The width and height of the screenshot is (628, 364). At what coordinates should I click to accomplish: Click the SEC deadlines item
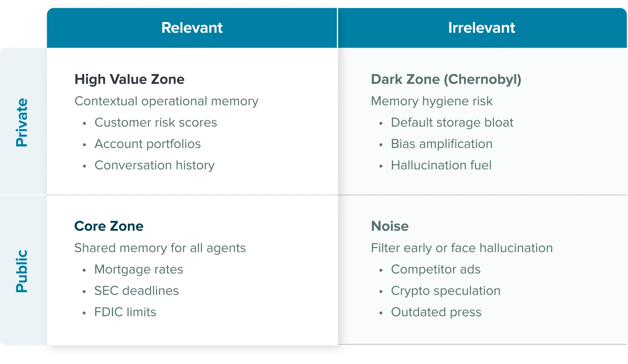tap(136, 291)
